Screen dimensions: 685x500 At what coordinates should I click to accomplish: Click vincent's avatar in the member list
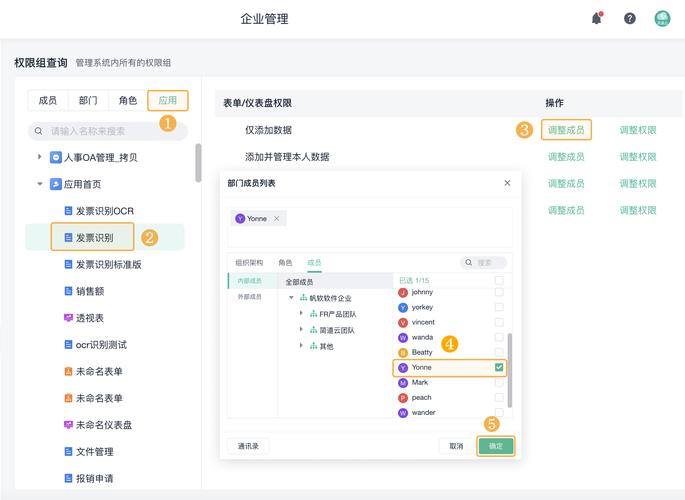403,323
